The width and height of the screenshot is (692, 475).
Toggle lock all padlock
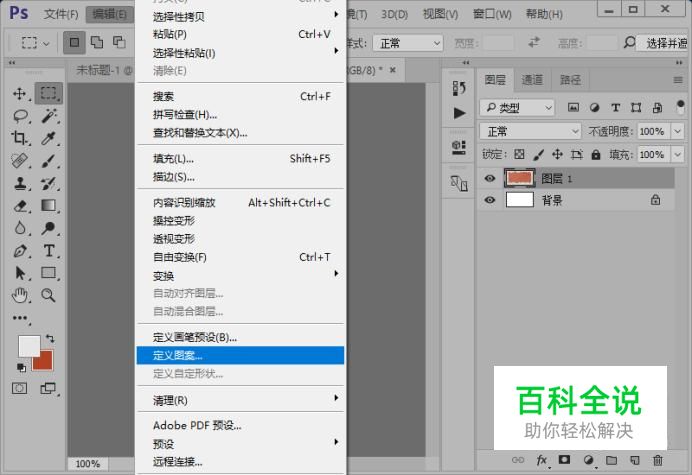tap(596, 154)
